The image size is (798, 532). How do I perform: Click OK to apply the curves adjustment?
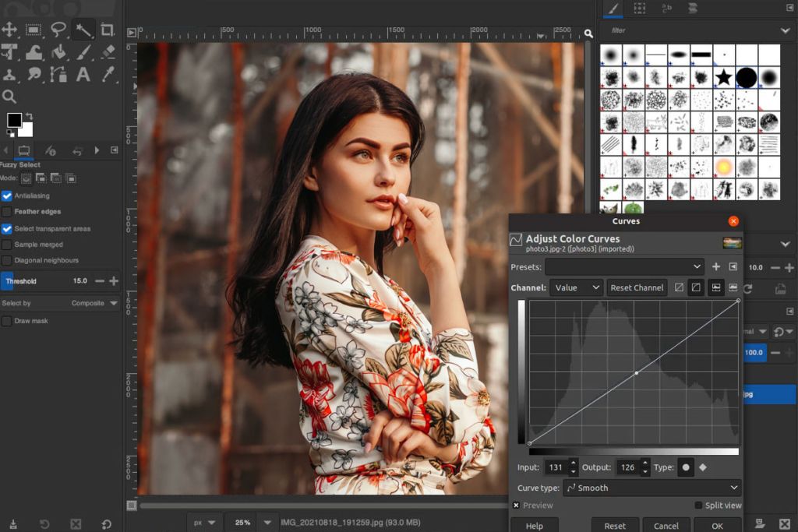tap(716, 525)
